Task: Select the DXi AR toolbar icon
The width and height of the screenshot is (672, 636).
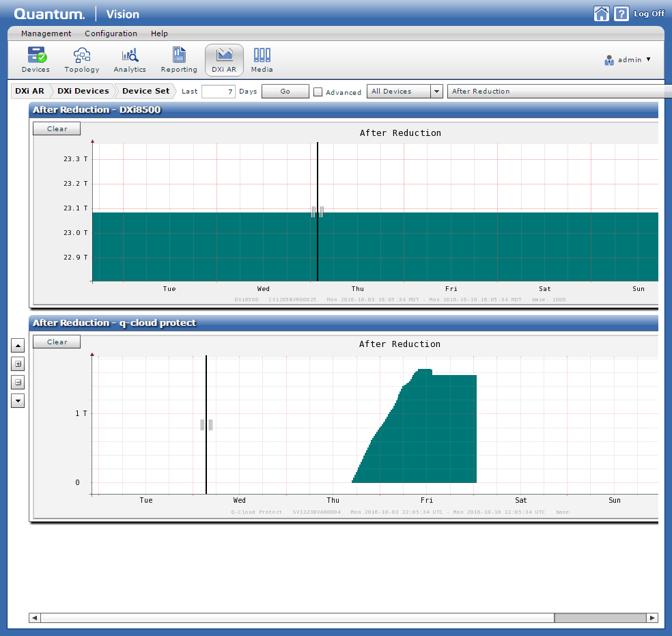Action: pos(224,60)
